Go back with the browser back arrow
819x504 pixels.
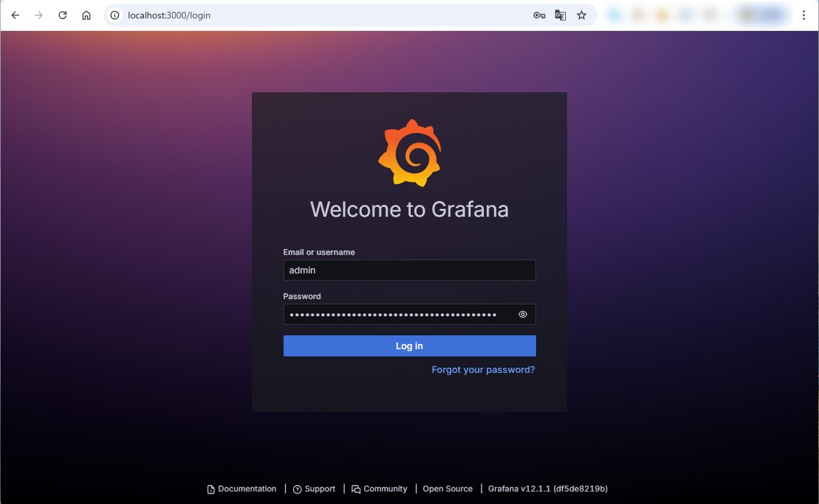coord(15,15)
